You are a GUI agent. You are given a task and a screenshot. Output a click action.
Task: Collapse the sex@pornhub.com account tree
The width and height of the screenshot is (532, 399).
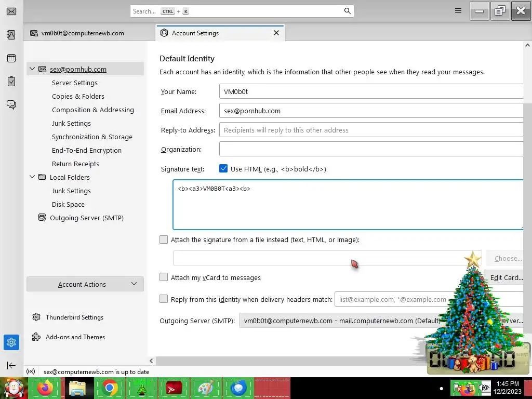(32, 69)
